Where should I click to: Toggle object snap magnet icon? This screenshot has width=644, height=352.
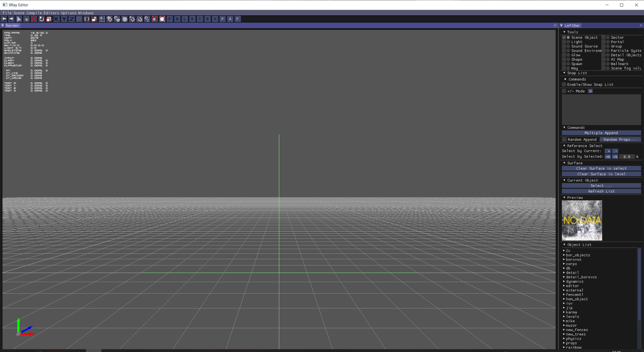point(109,19)
